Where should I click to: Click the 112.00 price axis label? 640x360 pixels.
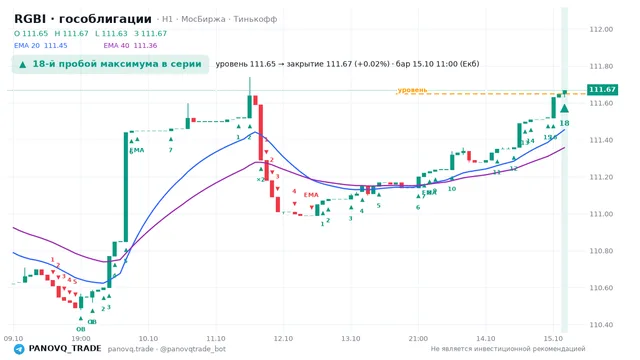[601, 29]
